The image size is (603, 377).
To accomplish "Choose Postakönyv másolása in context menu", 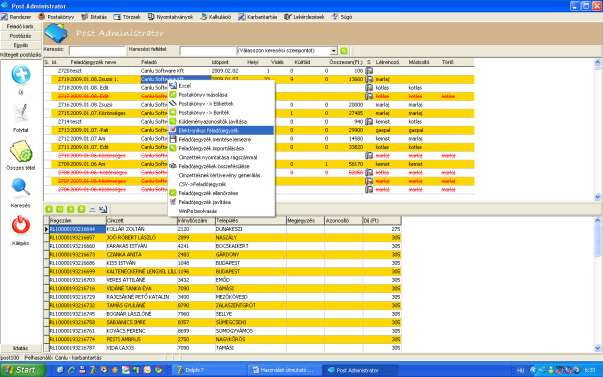I will (221, 95).
